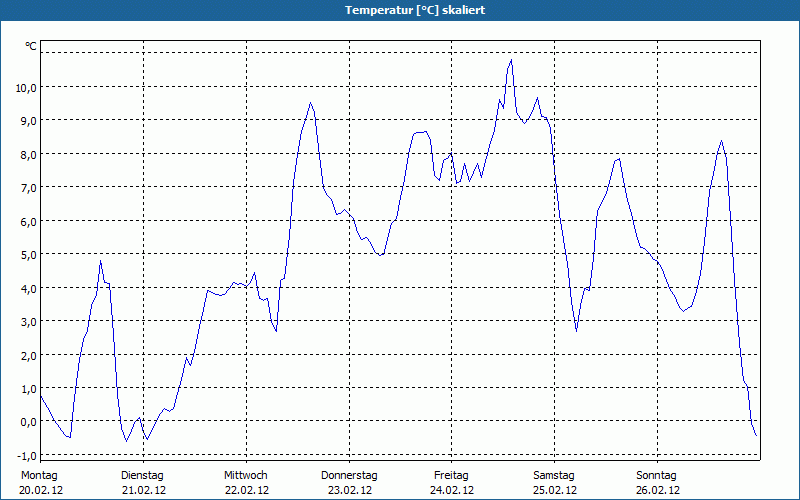The image size is (800, 500).
Task: Select the date 20.02.12
Action: click(41, 490)
